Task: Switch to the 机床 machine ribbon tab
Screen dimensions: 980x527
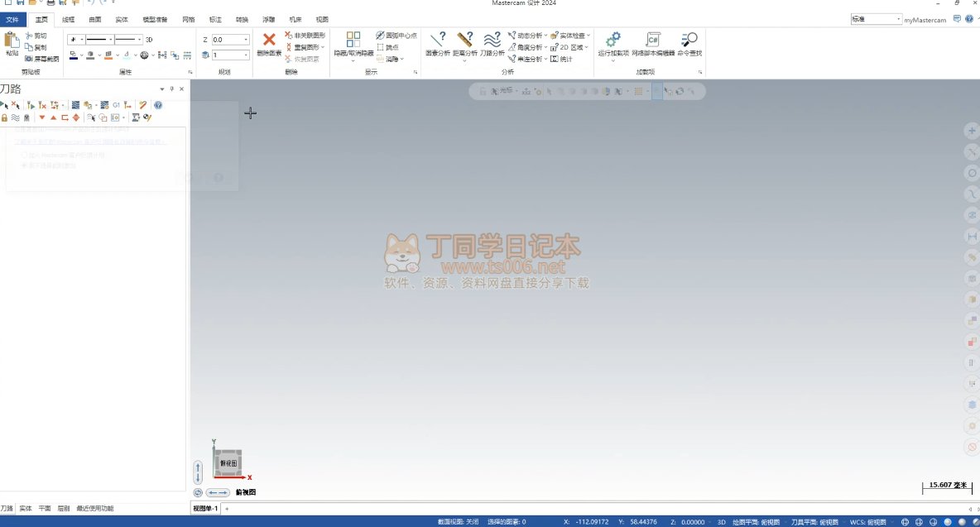Action: 295,19
